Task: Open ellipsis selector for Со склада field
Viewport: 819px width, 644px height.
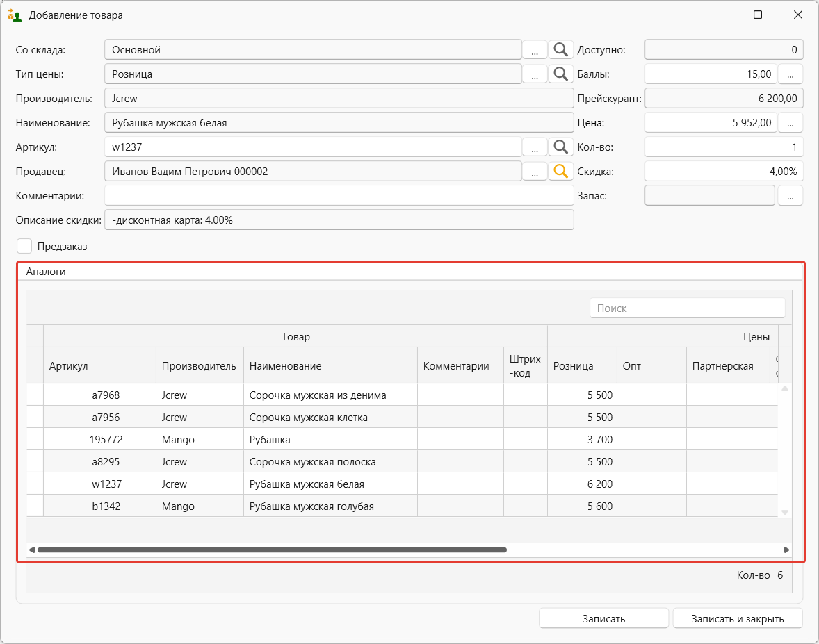Action: click(535, 50)
